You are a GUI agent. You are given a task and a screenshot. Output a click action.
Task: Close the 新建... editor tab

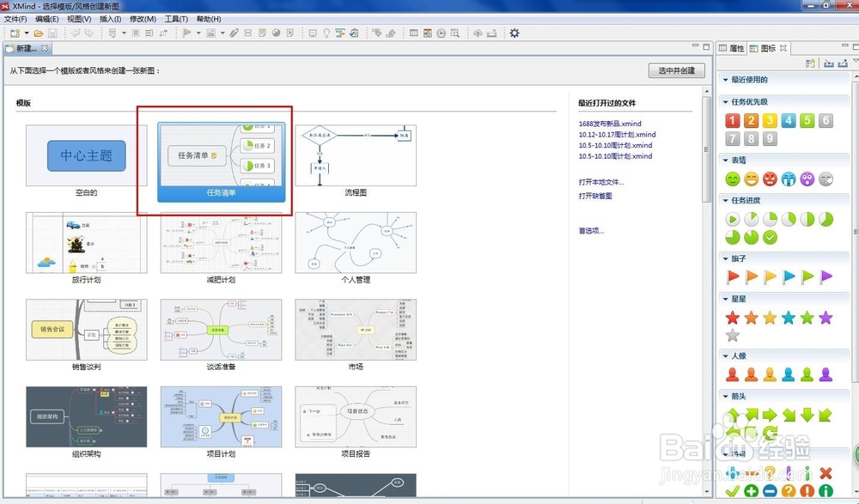tap(45, 48)
